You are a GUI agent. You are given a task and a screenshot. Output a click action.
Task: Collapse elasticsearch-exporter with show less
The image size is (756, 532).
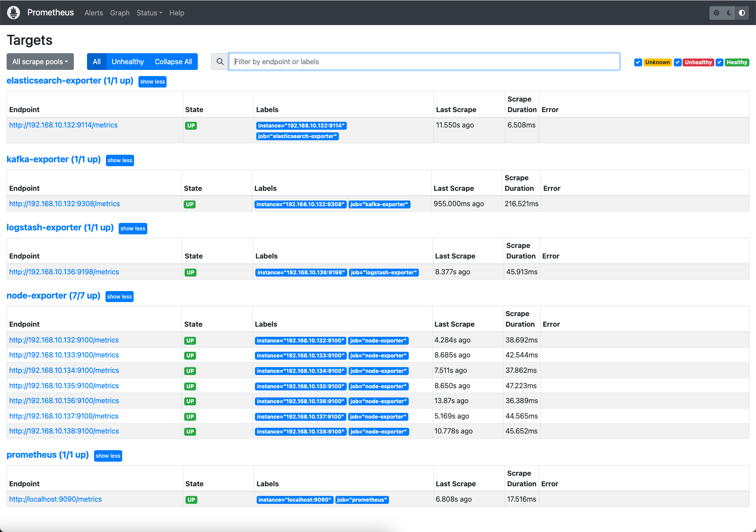click(153, 82)
